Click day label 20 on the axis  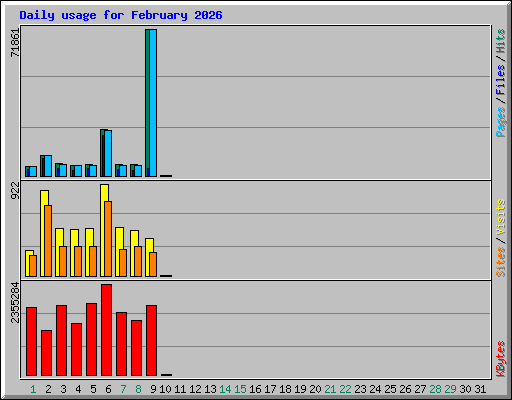pyautogui.click(x=315, y=389)
